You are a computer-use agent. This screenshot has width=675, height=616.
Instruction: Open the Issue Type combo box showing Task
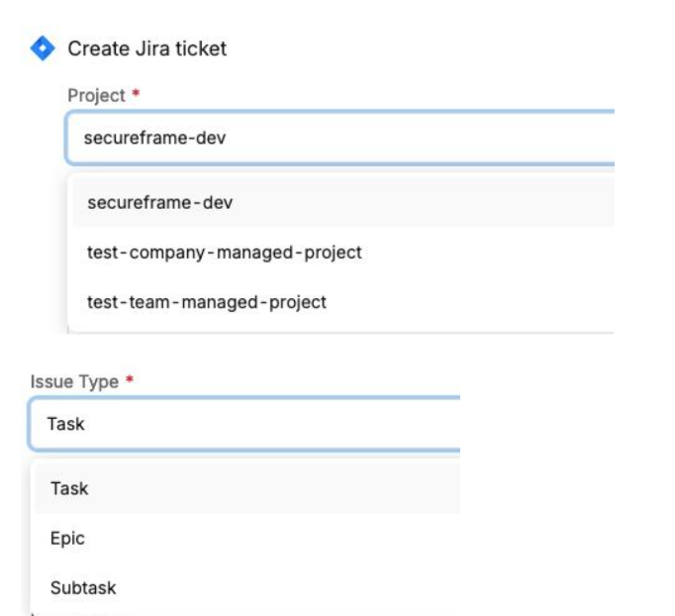(x=244, y=424)
